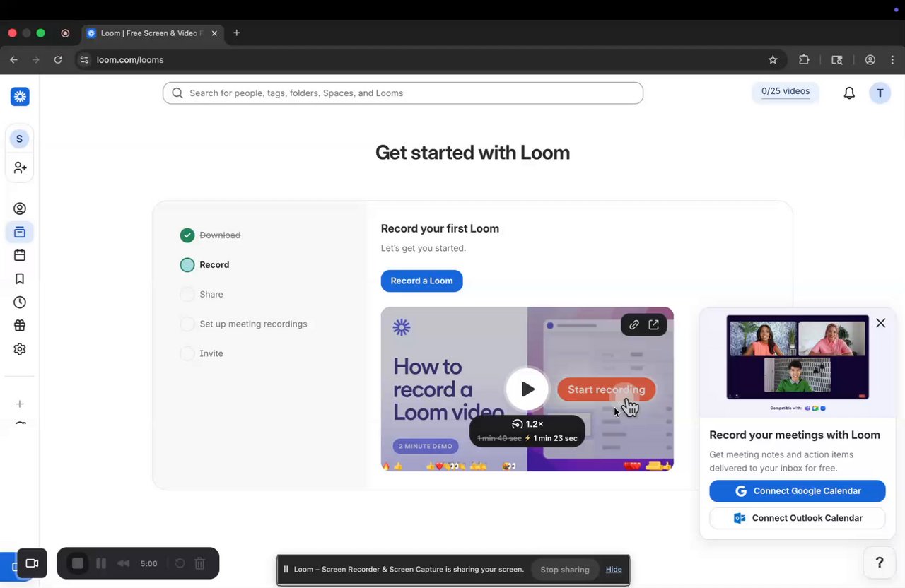Close the Loom browser tab
905x588 pixels.
(x=214, y=33)
